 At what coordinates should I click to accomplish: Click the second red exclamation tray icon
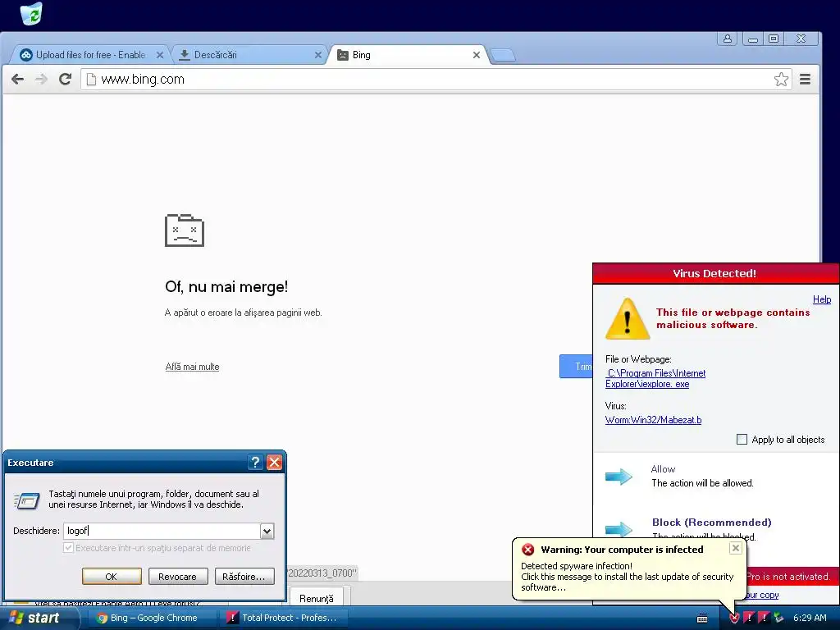(764, 619)
